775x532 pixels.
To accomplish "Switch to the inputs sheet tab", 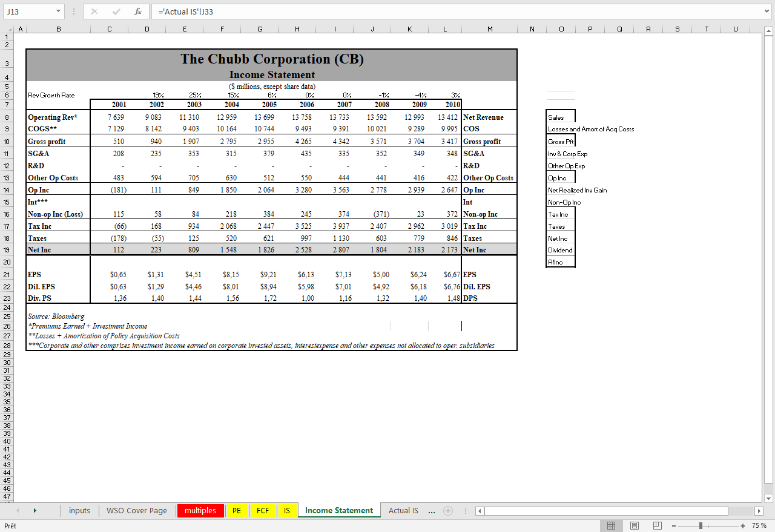I will click(x=79, y=511).
